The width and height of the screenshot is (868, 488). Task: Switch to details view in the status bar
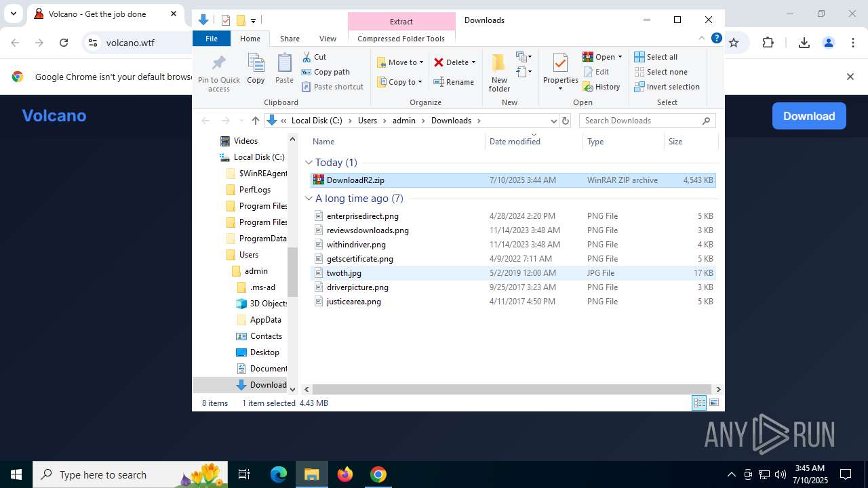click(699, 403)
